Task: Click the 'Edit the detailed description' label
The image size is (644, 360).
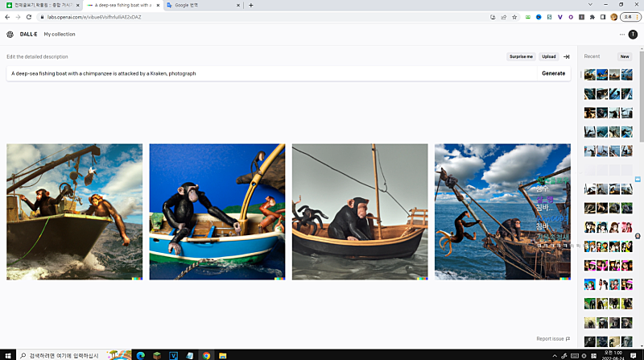Action: [x=37, y=56]
